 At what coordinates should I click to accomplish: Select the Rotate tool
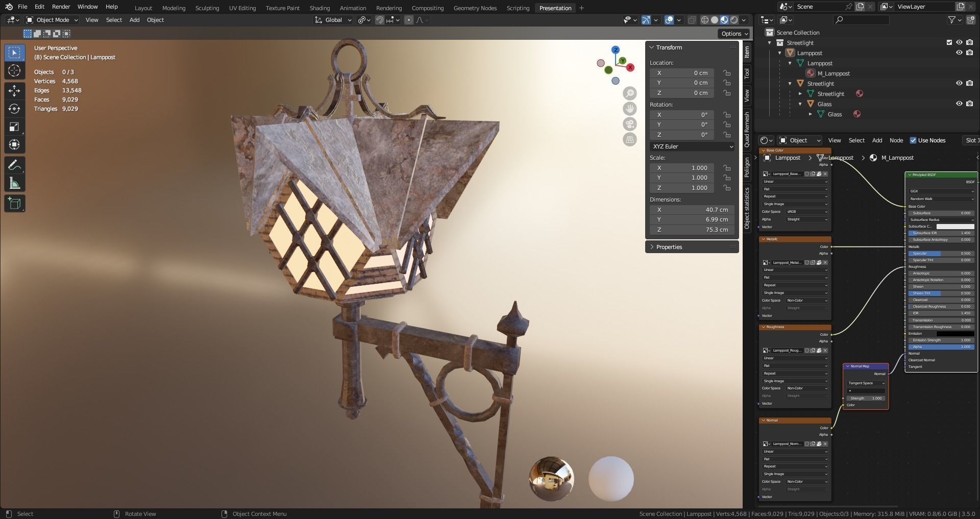click(x=14, y=109)
